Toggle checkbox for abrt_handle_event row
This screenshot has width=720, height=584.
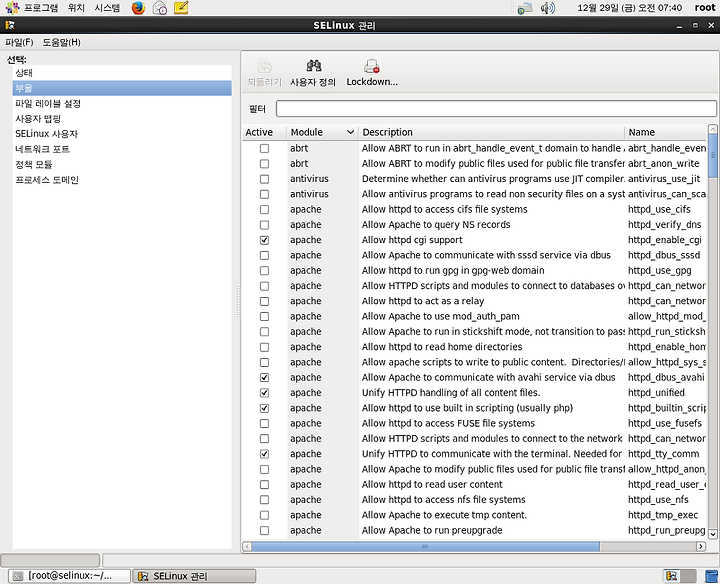(264, 148)
